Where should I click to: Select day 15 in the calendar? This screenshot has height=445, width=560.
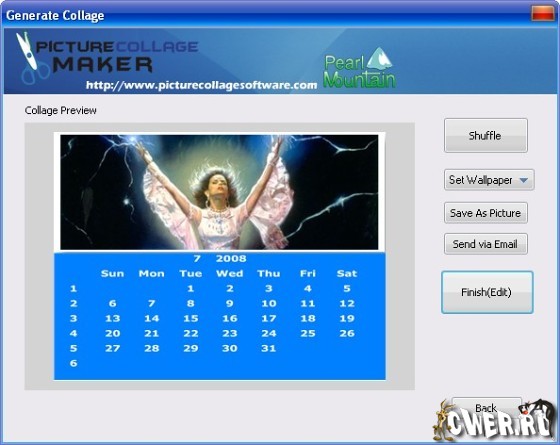coord(191,318)
